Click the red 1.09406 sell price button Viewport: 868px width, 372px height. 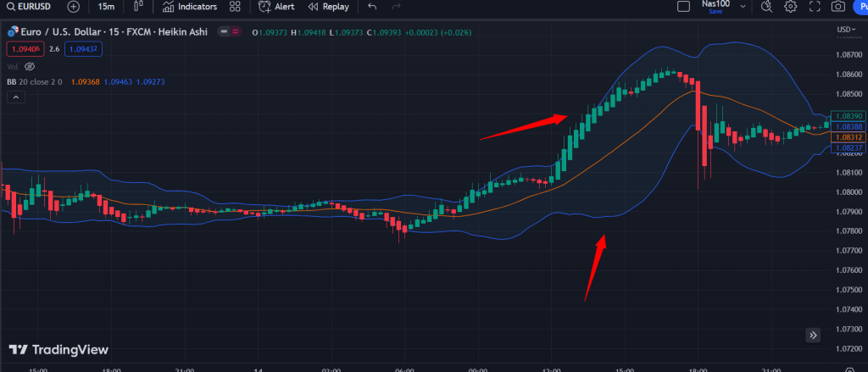(23, 49)
